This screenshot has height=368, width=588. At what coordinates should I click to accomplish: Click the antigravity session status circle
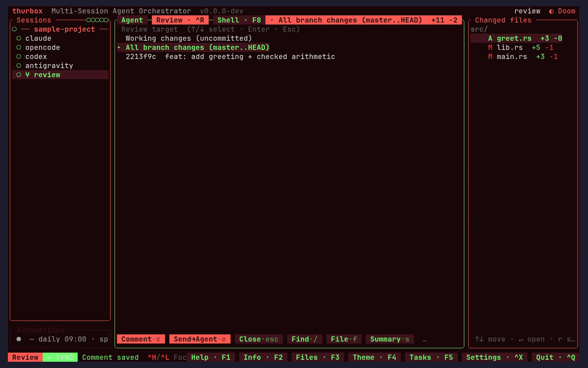point(18,65)
